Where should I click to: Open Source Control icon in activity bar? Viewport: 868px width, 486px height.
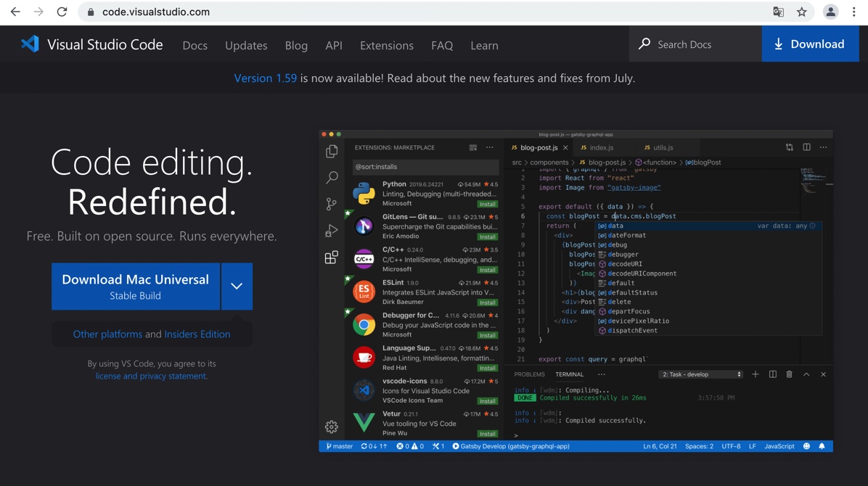[x=332, y=204]
